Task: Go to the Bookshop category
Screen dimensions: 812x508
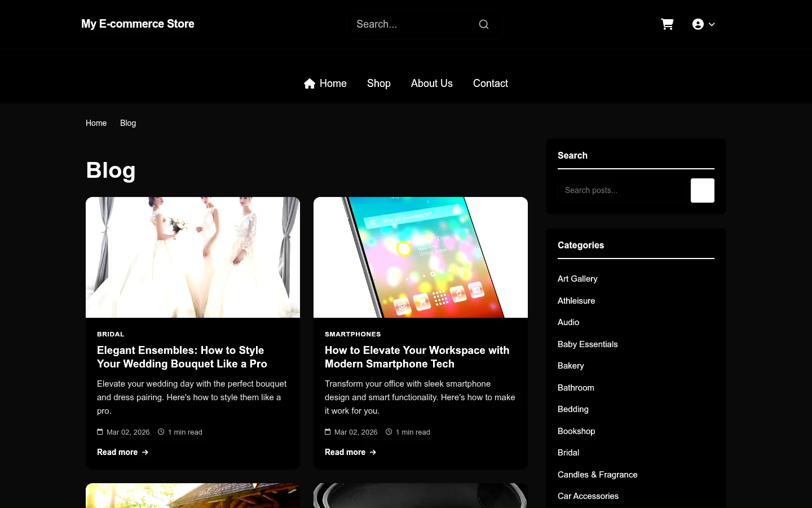Action: 576,431
